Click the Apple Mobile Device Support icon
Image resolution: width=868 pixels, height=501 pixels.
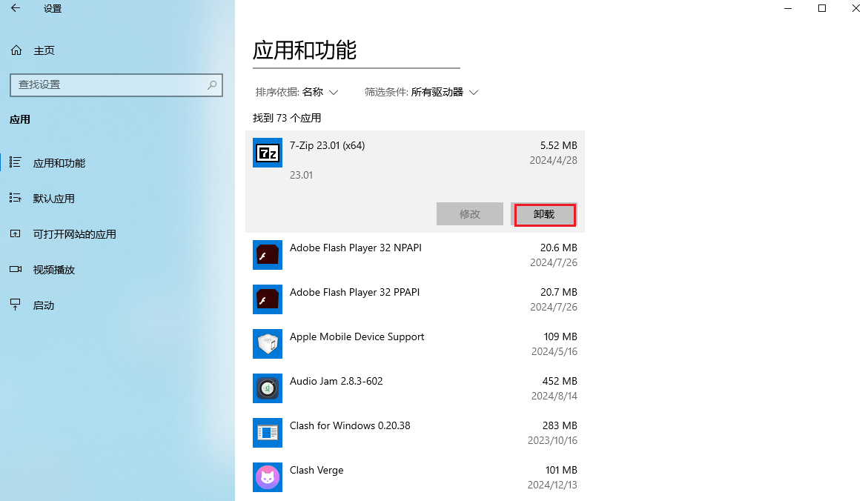coord(267,344)
